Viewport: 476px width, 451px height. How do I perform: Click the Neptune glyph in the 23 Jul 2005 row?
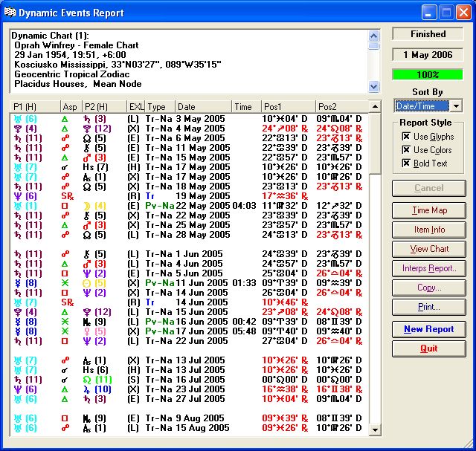tap(17, 389)
